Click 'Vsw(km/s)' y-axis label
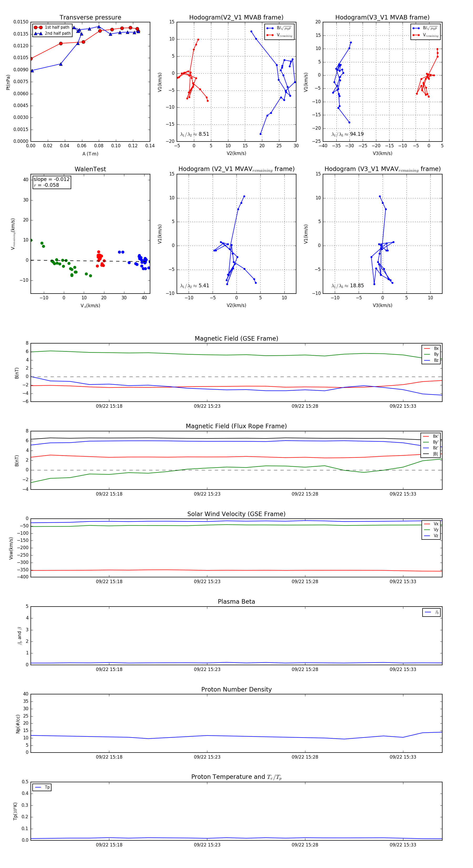Viewport: 473px width, 868px height. point(11,549)
